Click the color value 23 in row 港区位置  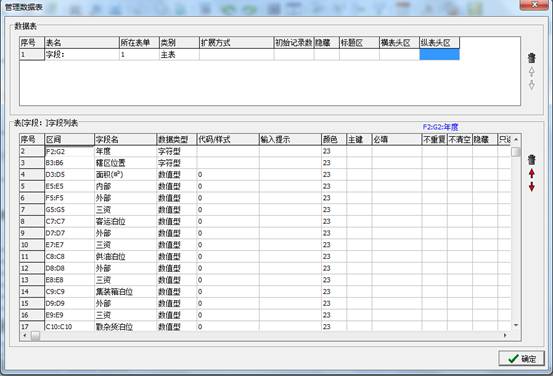pyautogui.click(x=334, y=163)
